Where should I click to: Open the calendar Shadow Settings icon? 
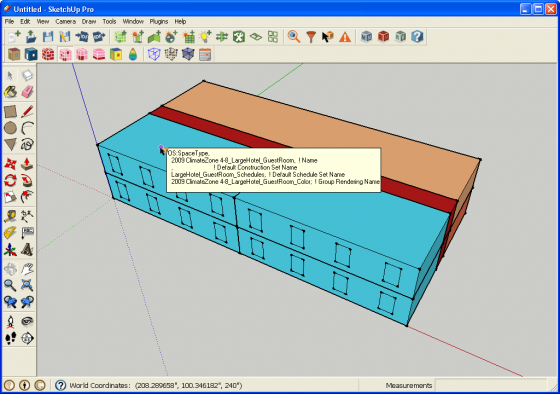click(x=205, y=54)
